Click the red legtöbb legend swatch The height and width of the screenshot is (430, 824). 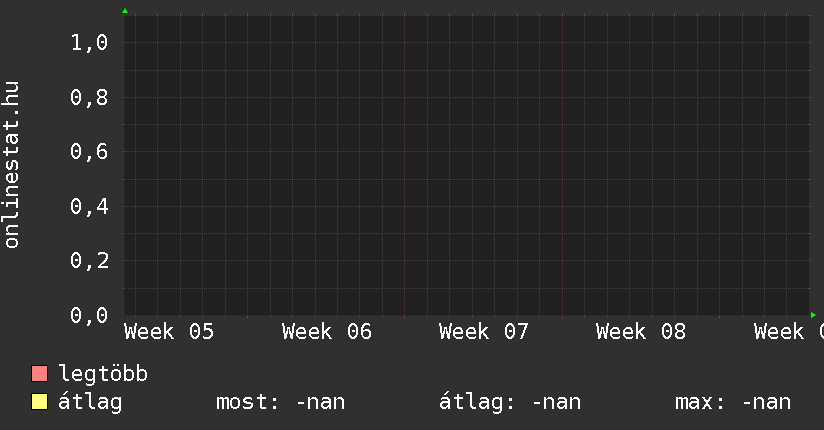pos(40,375)
